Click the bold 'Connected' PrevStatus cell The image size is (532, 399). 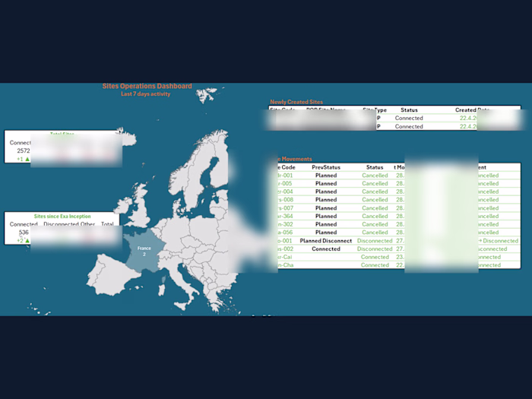tap(326, 249)
